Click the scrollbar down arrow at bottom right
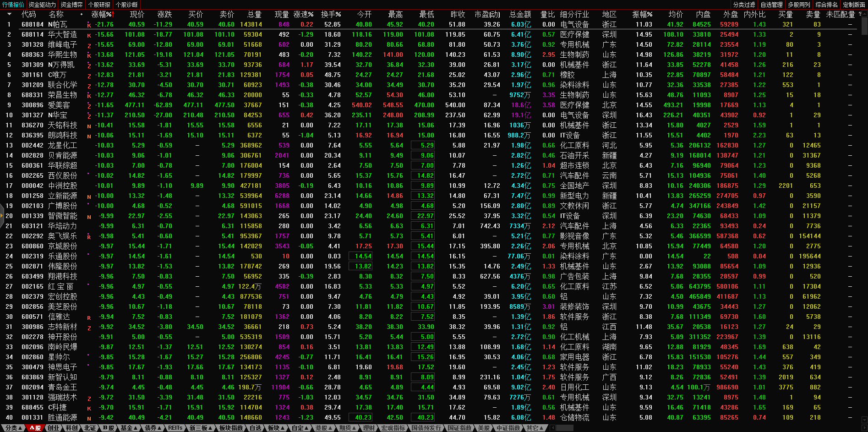The width and height of the screenshot is (868, 432). point(864,420)
